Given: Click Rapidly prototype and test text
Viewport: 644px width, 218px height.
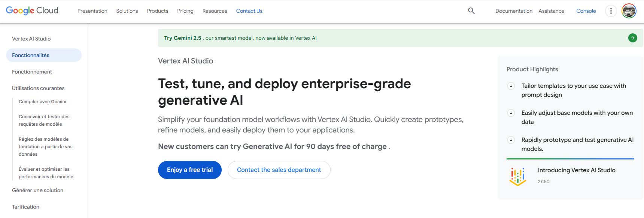Looking at the screenshot, I should click(x=577, y=144).
